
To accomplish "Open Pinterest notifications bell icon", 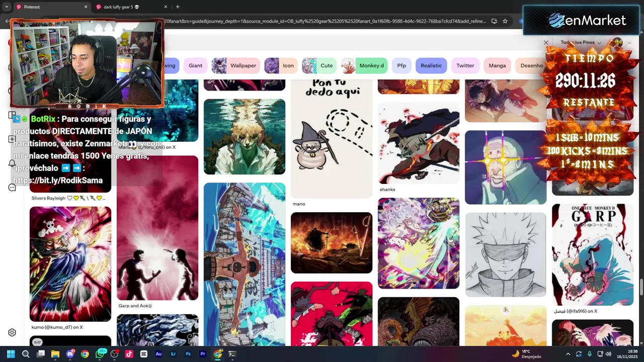I will pos(12,163).
